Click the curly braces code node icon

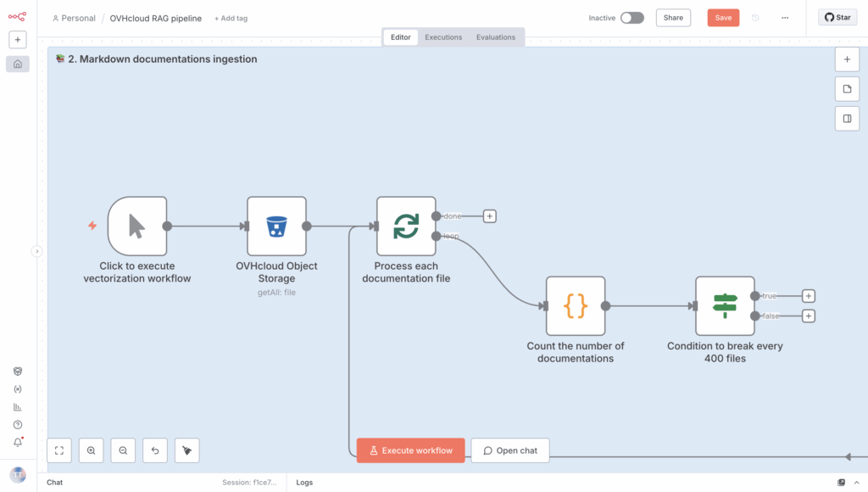[x=576, y=306]
